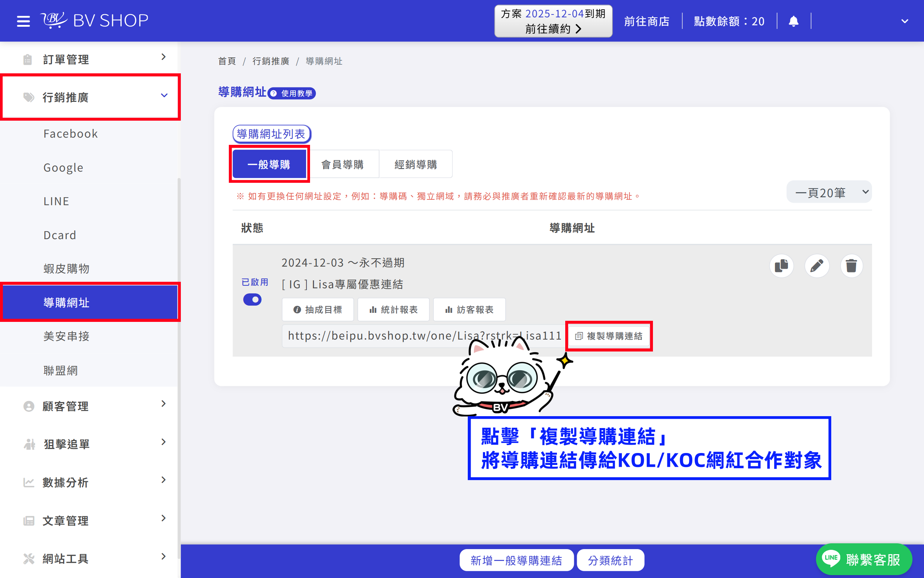Click the 狙擊追單 icon

click(29, 444)
